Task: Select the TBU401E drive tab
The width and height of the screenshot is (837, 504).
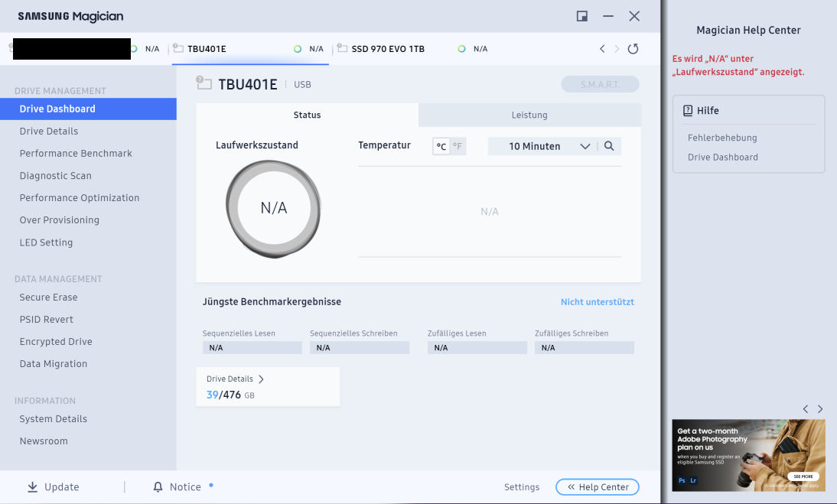Action: pos(250,48)
